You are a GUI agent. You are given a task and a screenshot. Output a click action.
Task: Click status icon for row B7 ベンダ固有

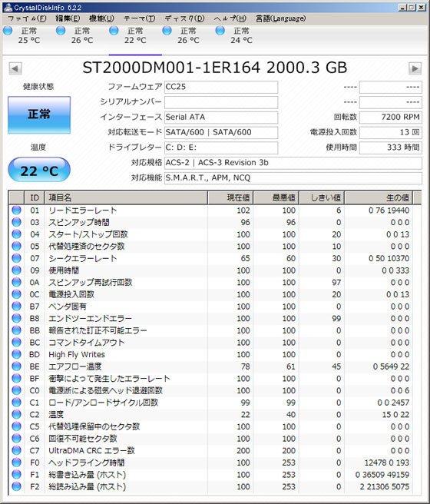coord(16,307)
